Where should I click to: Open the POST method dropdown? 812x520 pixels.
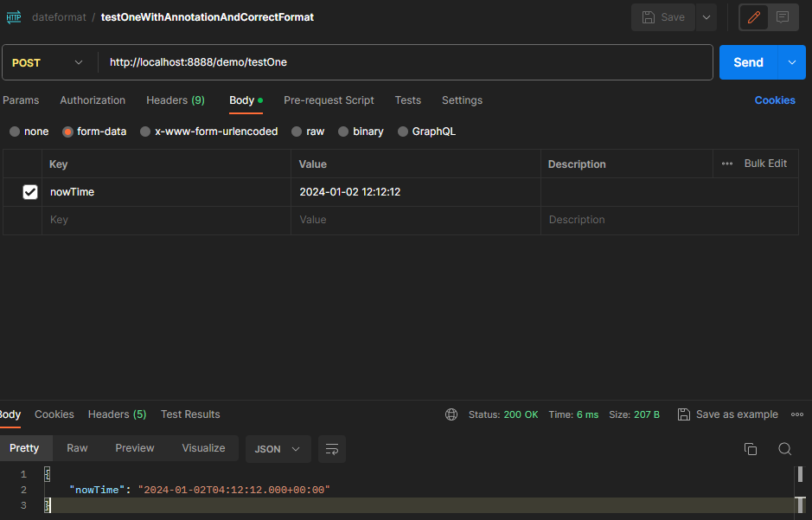click(49, 62)
